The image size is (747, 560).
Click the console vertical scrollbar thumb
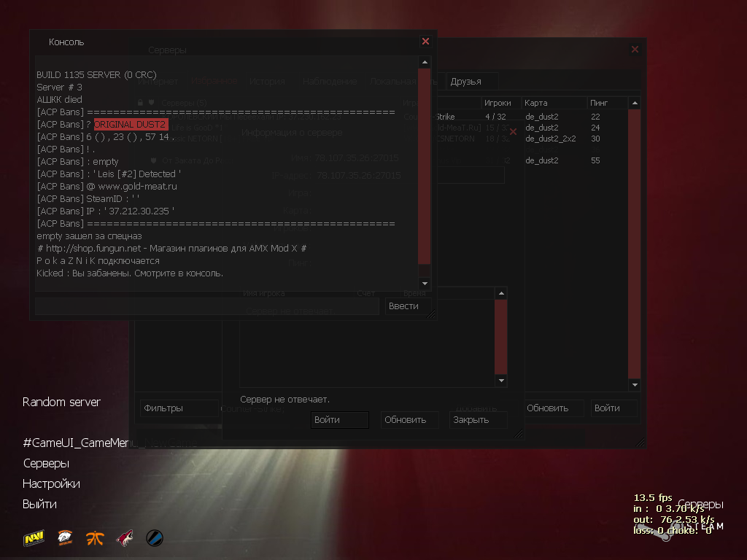click(424, 166)
